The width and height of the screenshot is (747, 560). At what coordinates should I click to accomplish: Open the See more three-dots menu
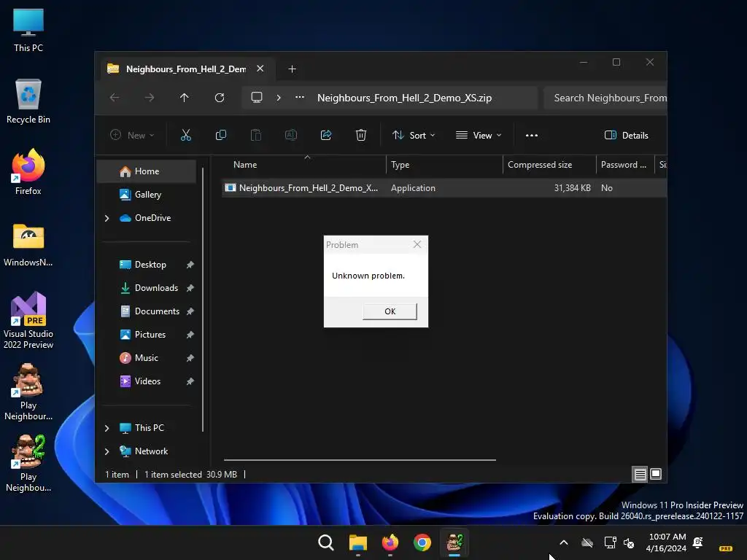point(532,135)
